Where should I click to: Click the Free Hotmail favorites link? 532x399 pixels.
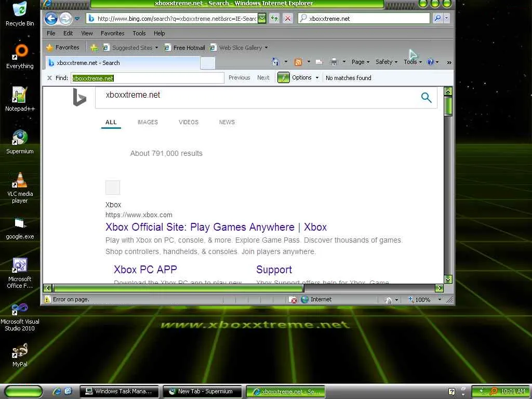pos(184,48)
